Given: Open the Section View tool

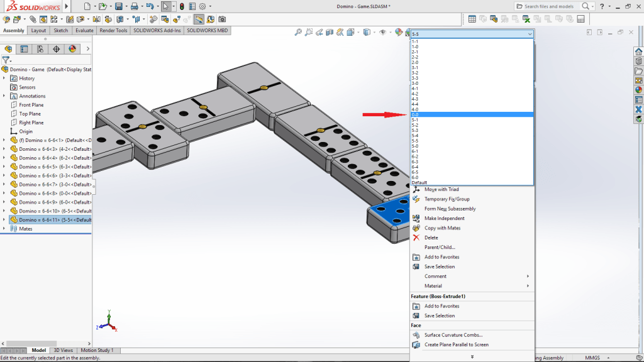Looking at the screenshot, I should pyautogui.click(x=330, y=31).
